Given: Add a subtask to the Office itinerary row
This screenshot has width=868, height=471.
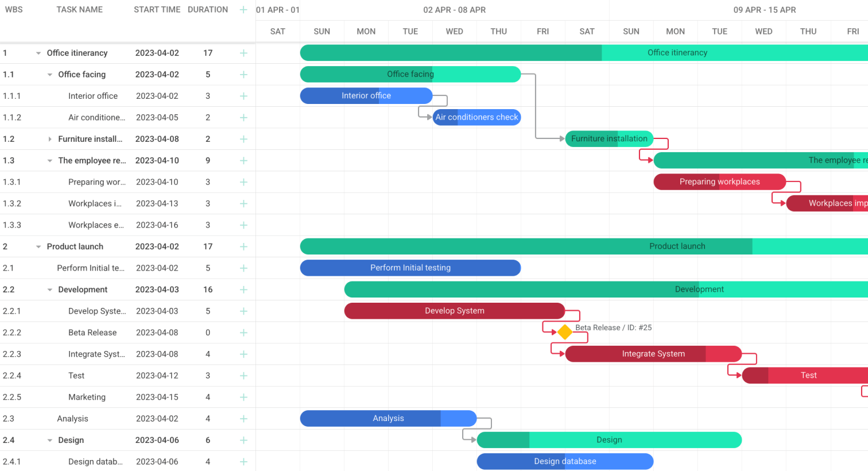Looking at the screenshot, I should (243, 53).
